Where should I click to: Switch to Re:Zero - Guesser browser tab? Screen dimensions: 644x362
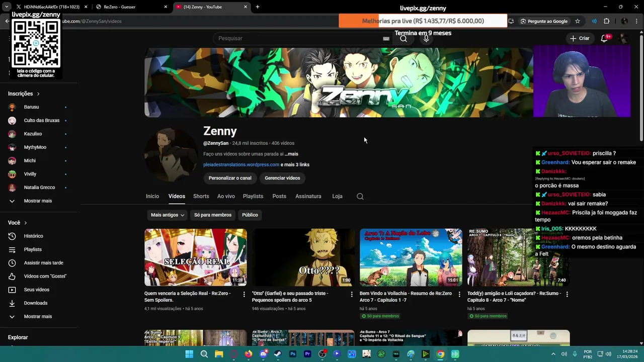tap(132, 7)
